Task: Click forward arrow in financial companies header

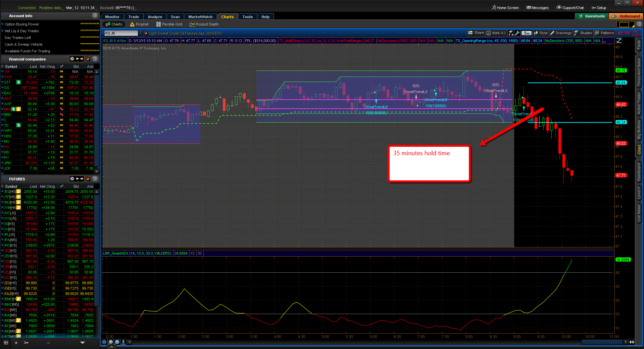Action: pyautogui.click(x=82, y=59)
